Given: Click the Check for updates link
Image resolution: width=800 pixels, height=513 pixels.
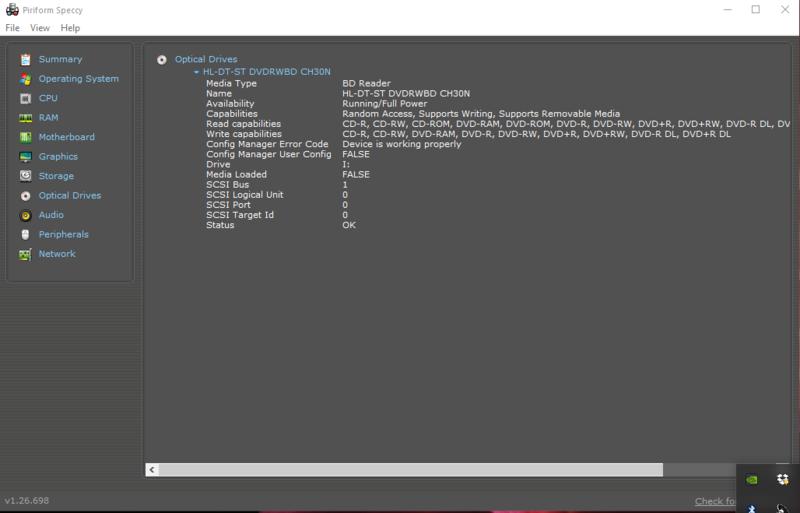Looking at the screenshot, I should 715,501.
